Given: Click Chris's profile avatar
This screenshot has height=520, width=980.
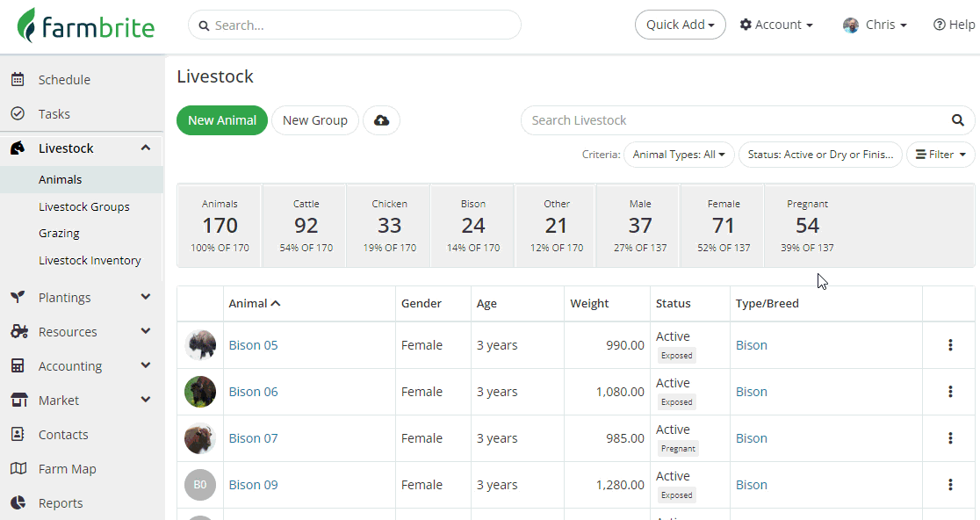Looking at the screenshot, I should tap(851, 25).
